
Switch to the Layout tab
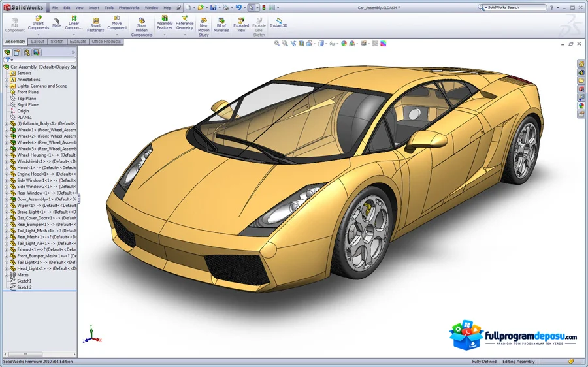(x=37, y=42)
